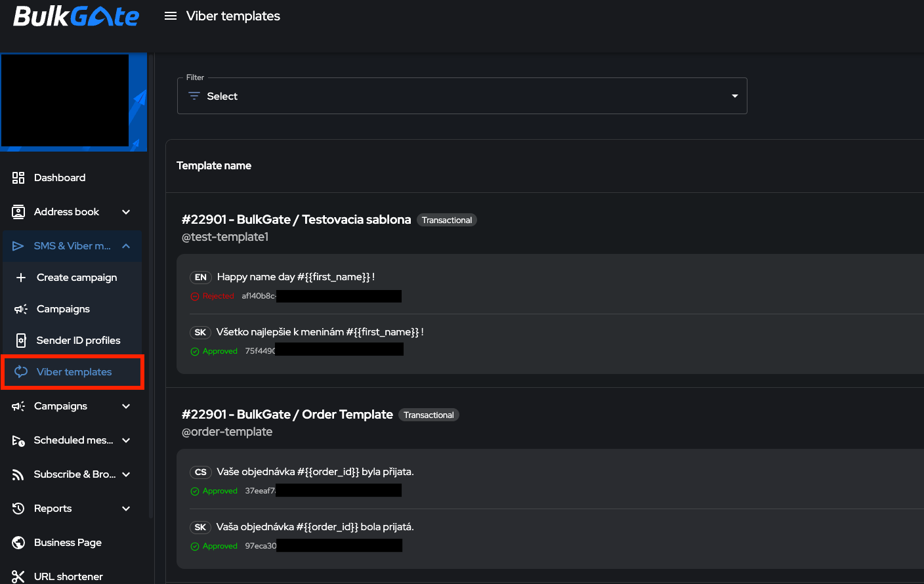924x584 pixels.
Task: Expand the Scheduled messages chevron
Action: (126, 440)
